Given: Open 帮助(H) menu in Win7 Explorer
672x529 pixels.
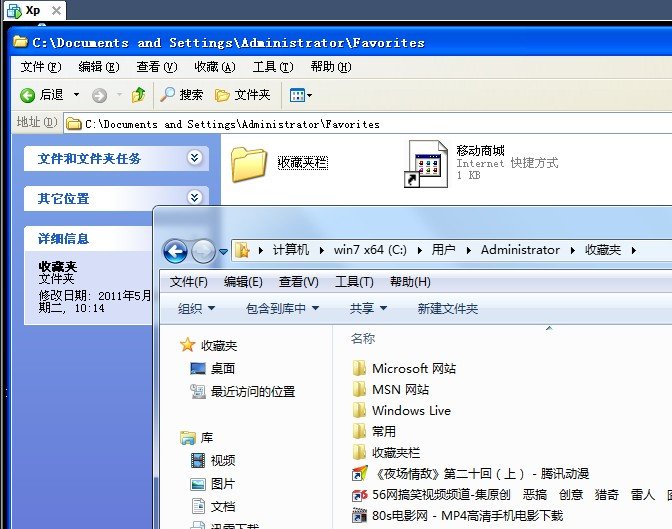Looking at the screenshot, I should [410, 282].
